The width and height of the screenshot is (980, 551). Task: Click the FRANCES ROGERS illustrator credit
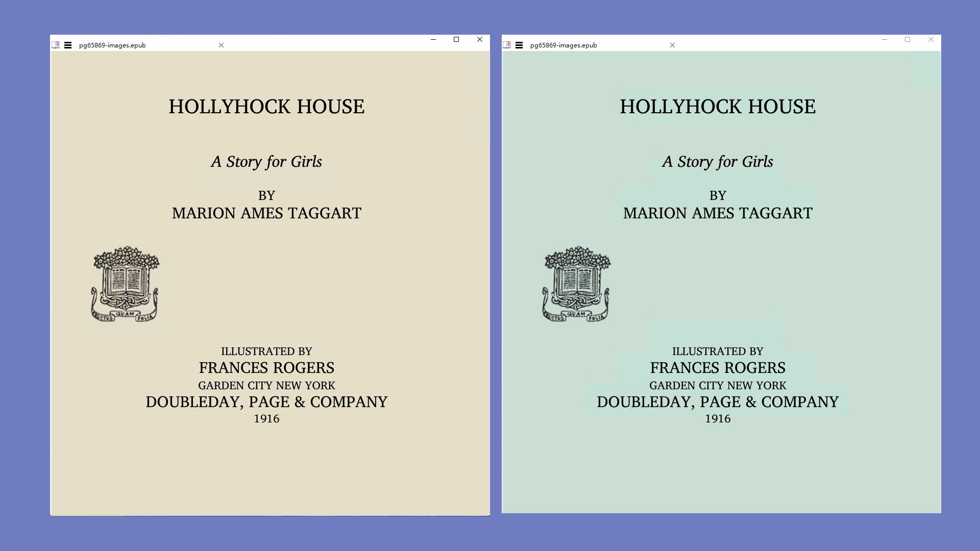coord(266,367)
